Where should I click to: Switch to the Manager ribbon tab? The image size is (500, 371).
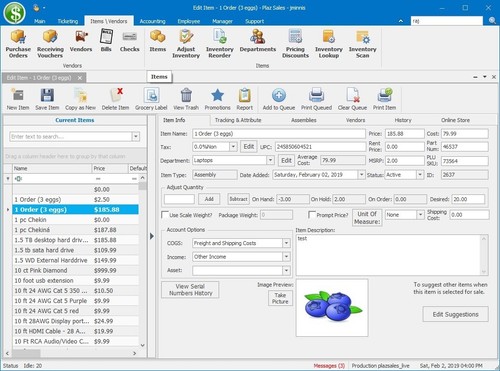point(222,21)
